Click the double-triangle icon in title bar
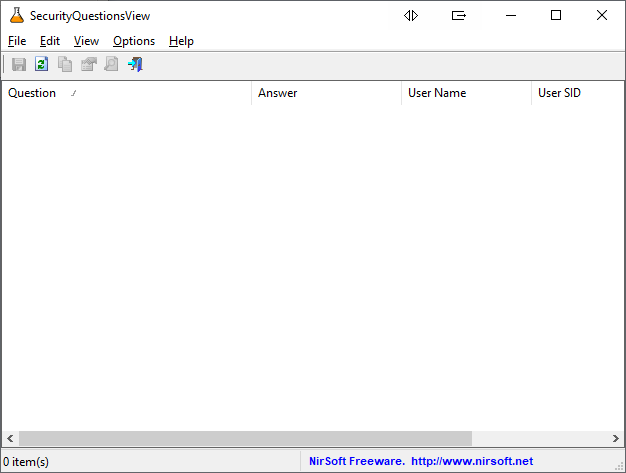The width and height of the screenshot is (626, 473). coord(411,16)
